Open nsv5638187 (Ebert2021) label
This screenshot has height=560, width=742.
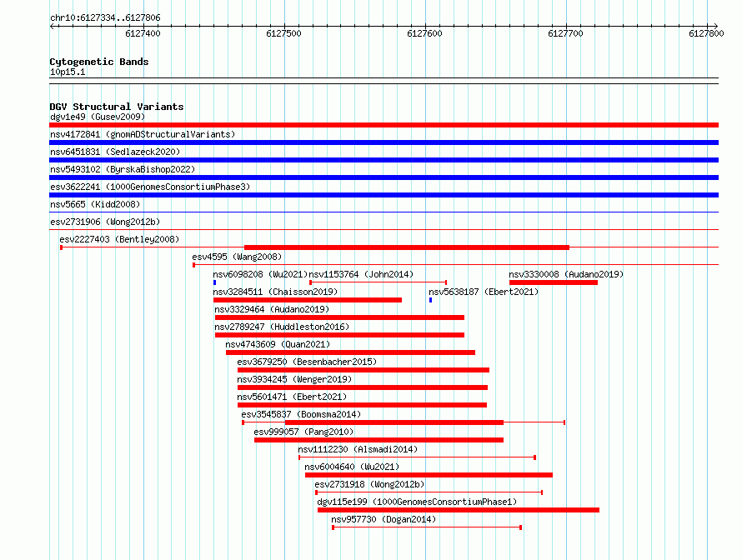point(484,292)
